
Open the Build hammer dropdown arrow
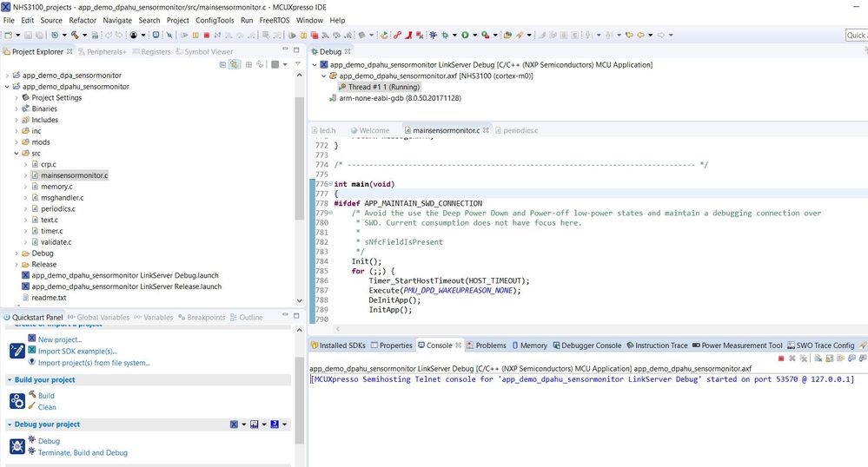tap(84, 35)
